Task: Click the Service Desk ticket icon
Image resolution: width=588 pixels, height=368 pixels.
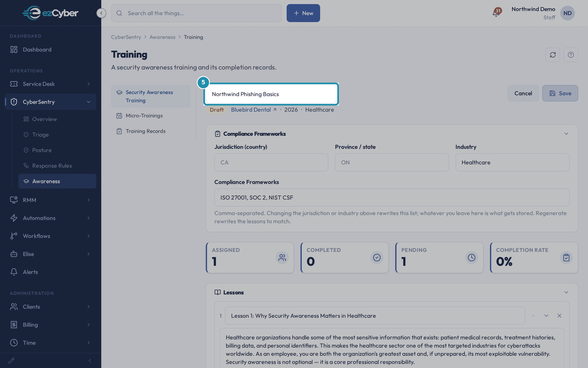Action: coord(14,84)
